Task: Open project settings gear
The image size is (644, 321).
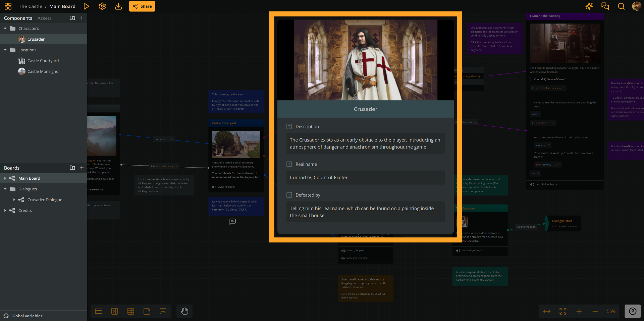Action: (x=102, y=6)
